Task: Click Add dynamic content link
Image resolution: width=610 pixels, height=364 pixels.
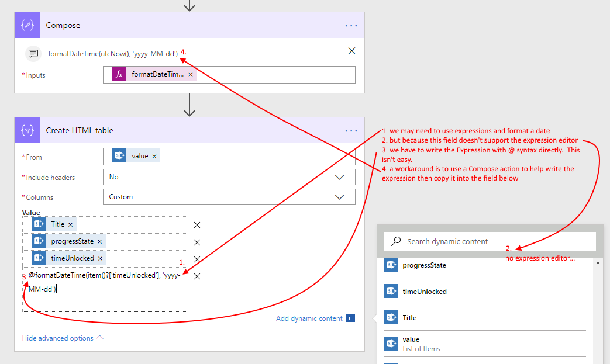Action: coord(309,318)
